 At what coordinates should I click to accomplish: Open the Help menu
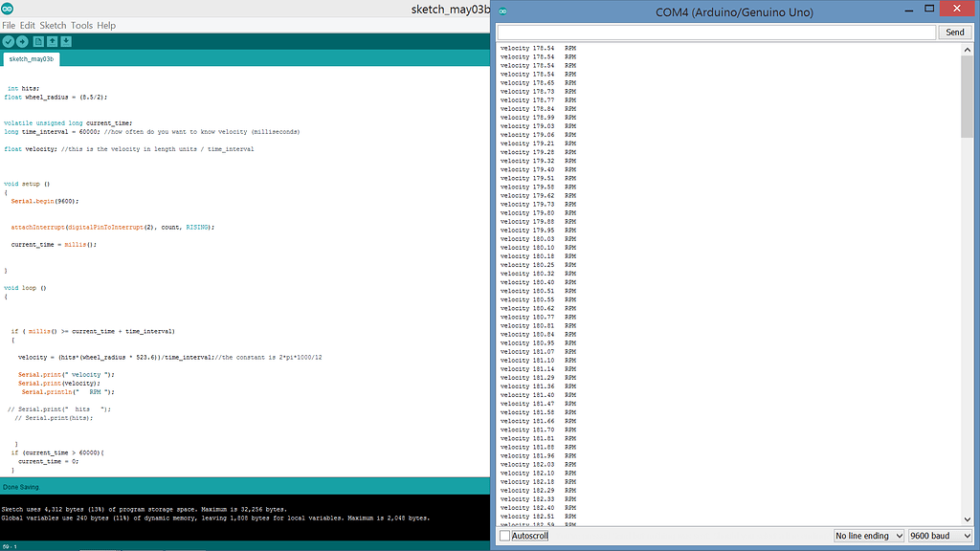(105, 25)
